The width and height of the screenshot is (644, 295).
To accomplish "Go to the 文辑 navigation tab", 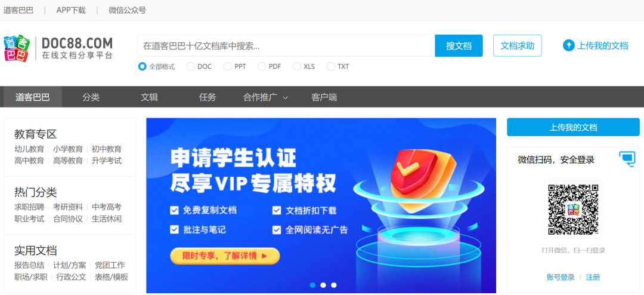I will tap(149, 97).
